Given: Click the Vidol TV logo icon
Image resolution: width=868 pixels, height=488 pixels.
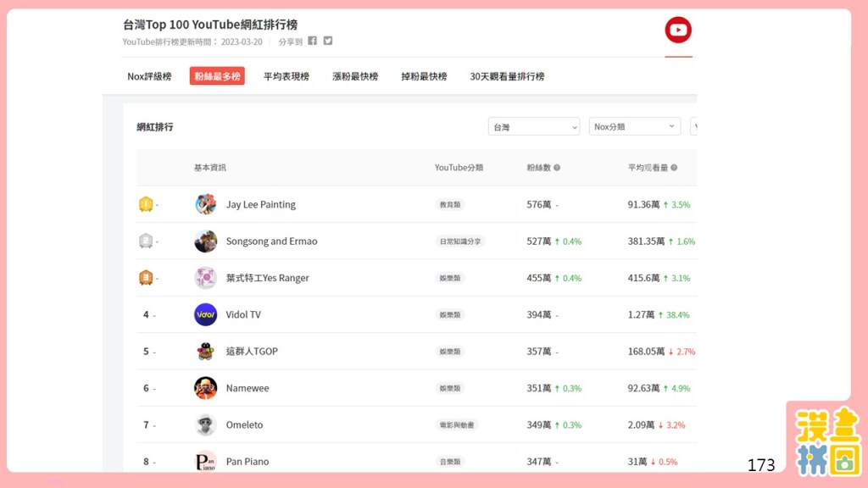Looking at the screenshot, I should click(x=205, y=314).
